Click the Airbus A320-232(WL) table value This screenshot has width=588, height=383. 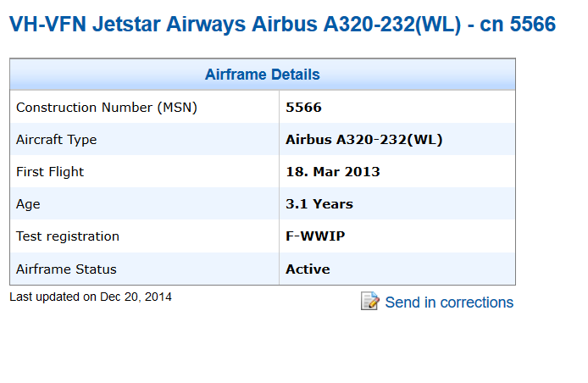point(363,140)
